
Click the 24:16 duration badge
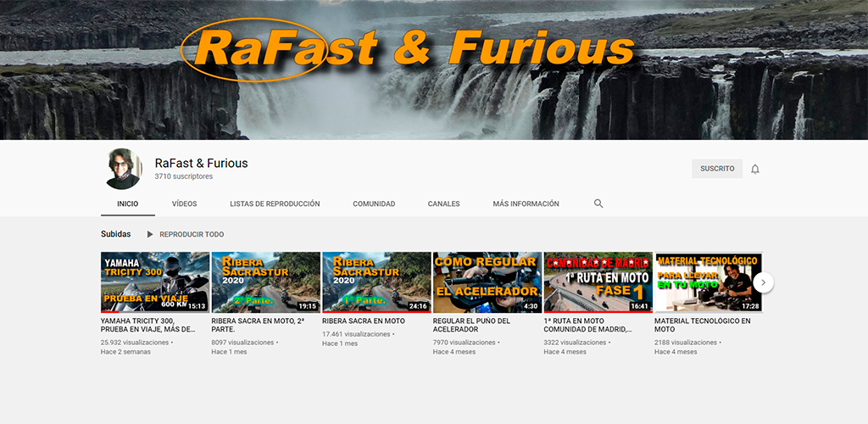418,306
